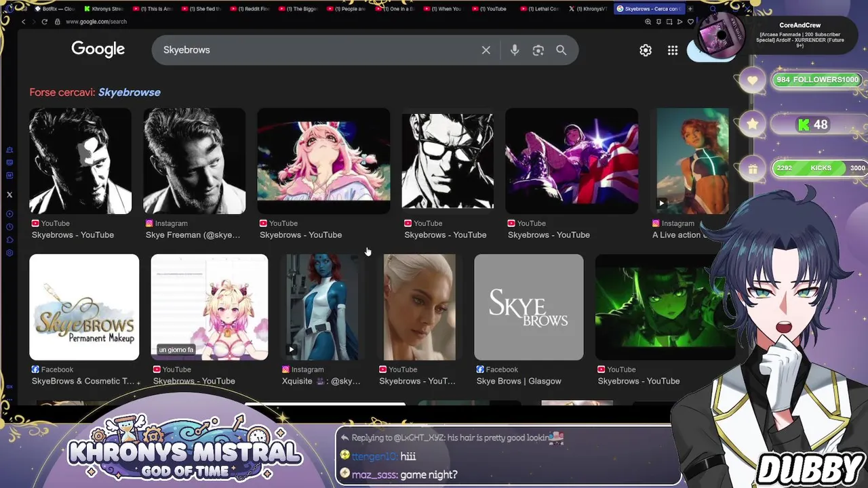
Task: Follow the suggested Skyebrowse correction link
Action: click(x=130, y=92)
